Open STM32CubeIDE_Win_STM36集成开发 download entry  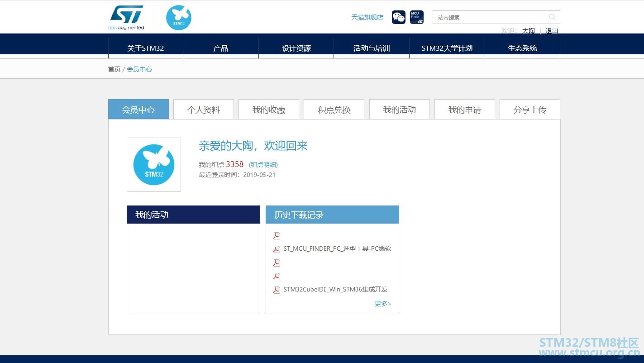click(x=335, y=289)
